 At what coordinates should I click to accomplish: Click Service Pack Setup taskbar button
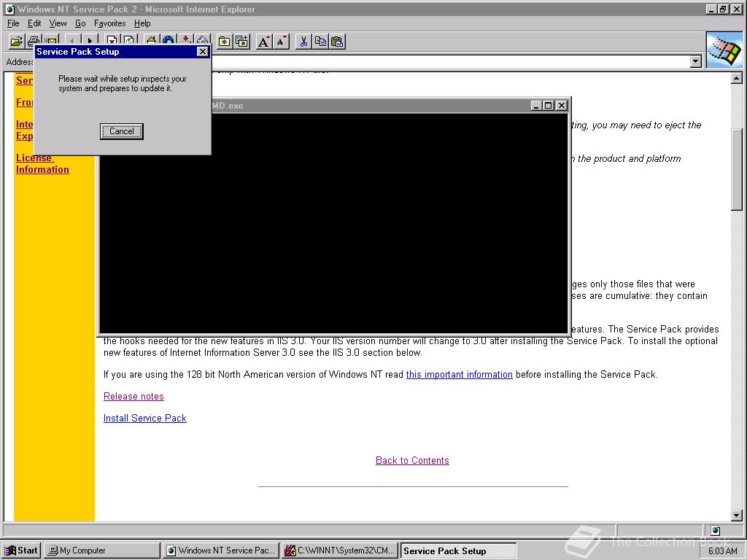(x=458, y=551)
